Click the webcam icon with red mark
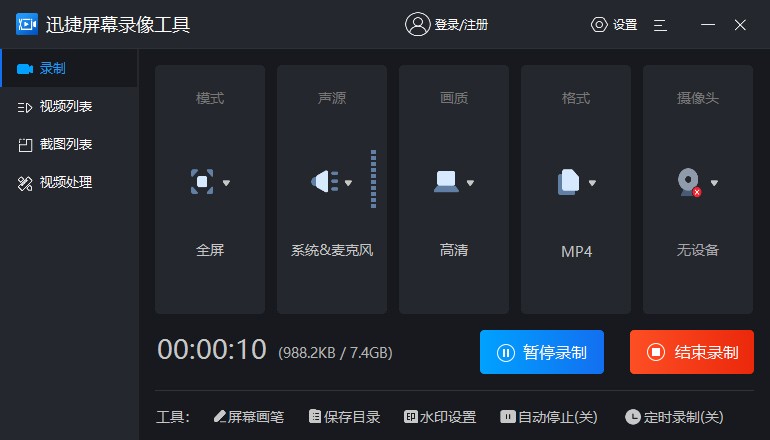Screen dimensions: 770x440 [x=689, y=182]
